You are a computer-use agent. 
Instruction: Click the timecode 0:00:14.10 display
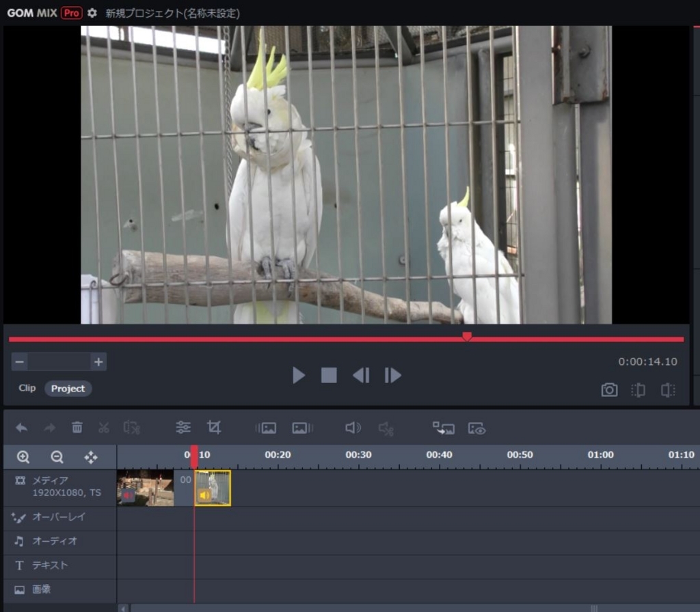click(x=647, y=362)
